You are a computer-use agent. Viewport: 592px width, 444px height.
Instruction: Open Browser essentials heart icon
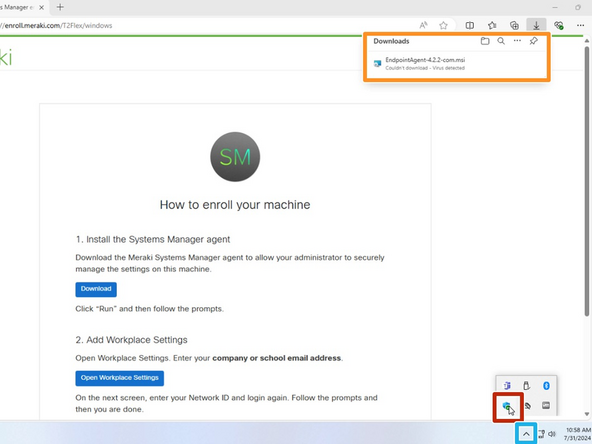559,25
